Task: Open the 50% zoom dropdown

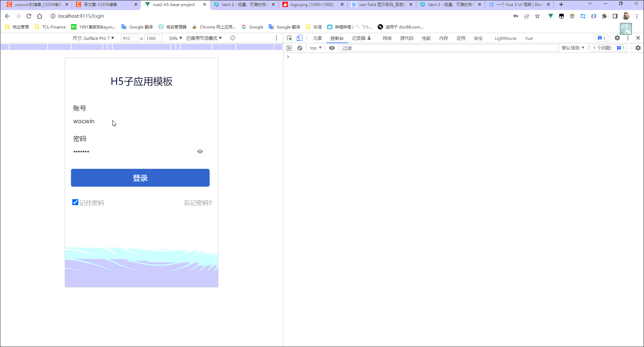Action: [175, 38]
